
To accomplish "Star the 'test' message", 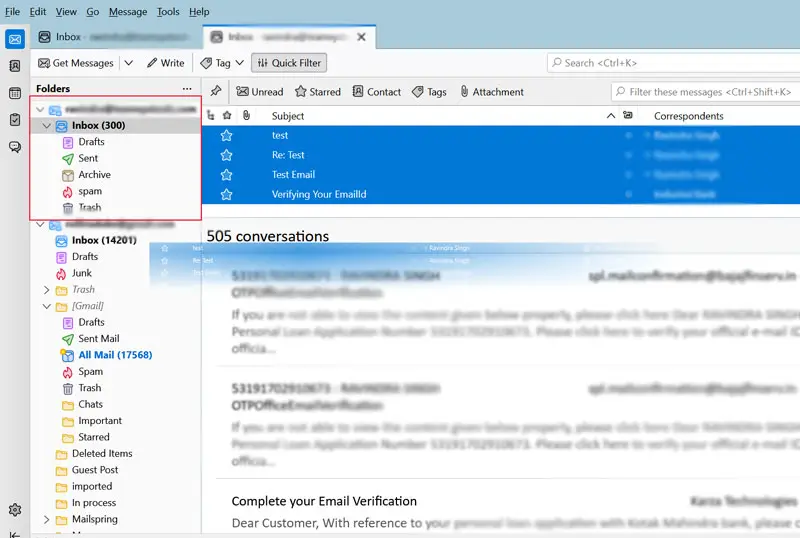I will pos(227,135).
